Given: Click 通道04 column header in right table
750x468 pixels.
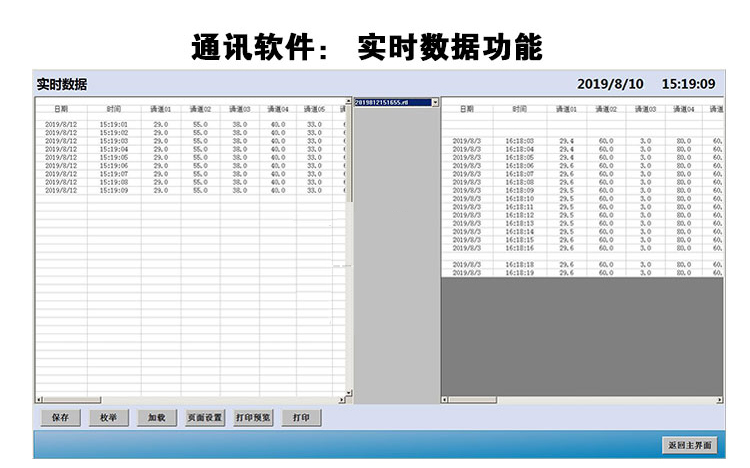Looking at the screenshot, I should point(682,108).
